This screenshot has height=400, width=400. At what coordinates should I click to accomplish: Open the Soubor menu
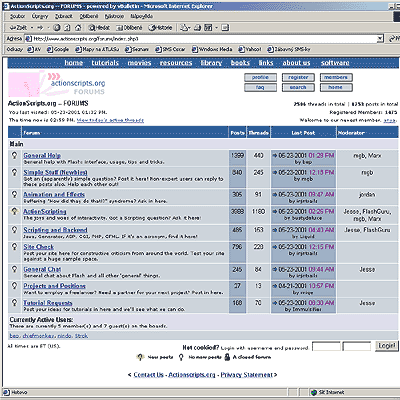[x=17, y=16]
